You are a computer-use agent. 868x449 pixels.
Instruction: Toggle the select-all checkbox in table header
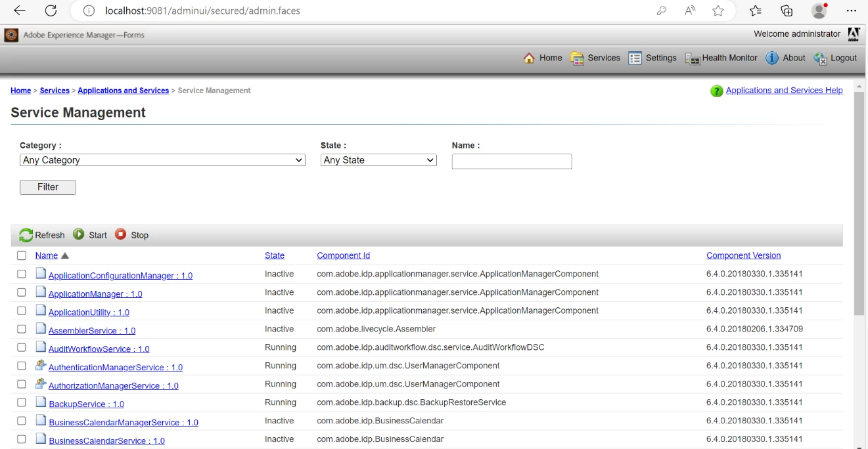tap(22, 255)
